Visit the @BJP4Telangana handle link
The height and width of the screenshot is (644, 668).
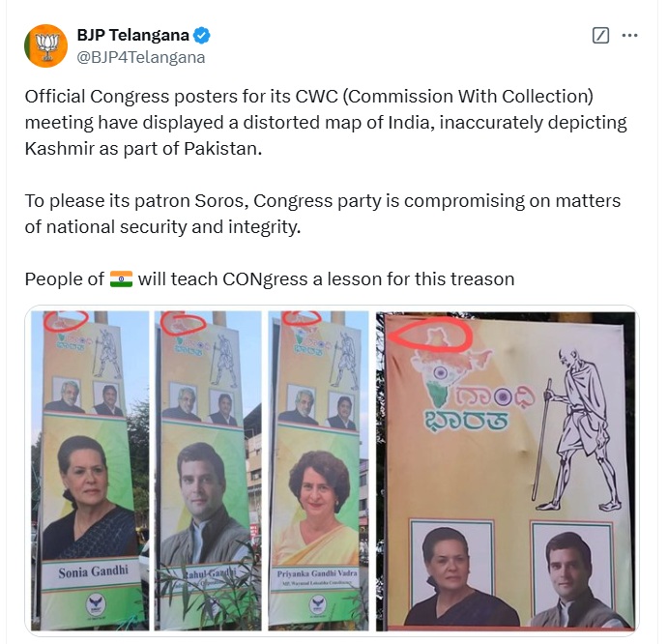pyautogui.click(x=140, y=58)
